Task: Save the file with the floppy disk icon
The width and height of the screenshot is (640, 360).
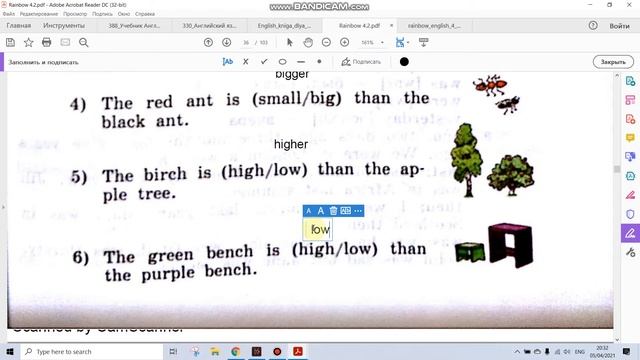Action: [11, 42]
